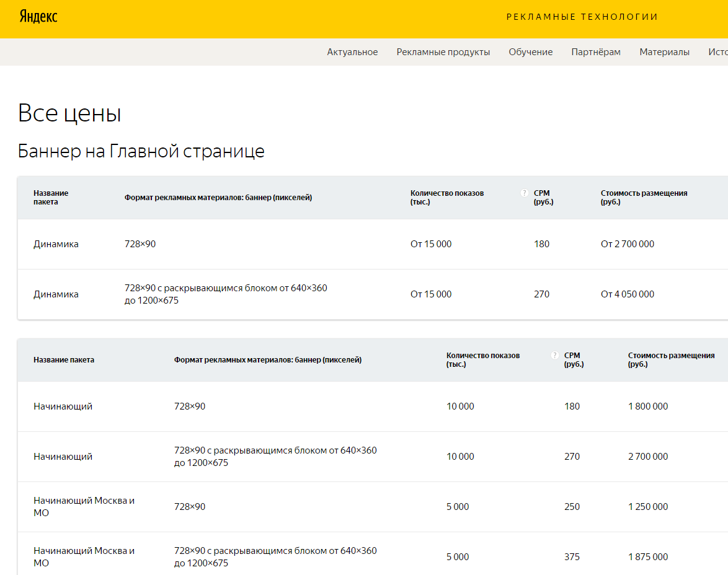The image size is (728, 575).
Task: Select the Все цены page heading
Action: point(69,113)
